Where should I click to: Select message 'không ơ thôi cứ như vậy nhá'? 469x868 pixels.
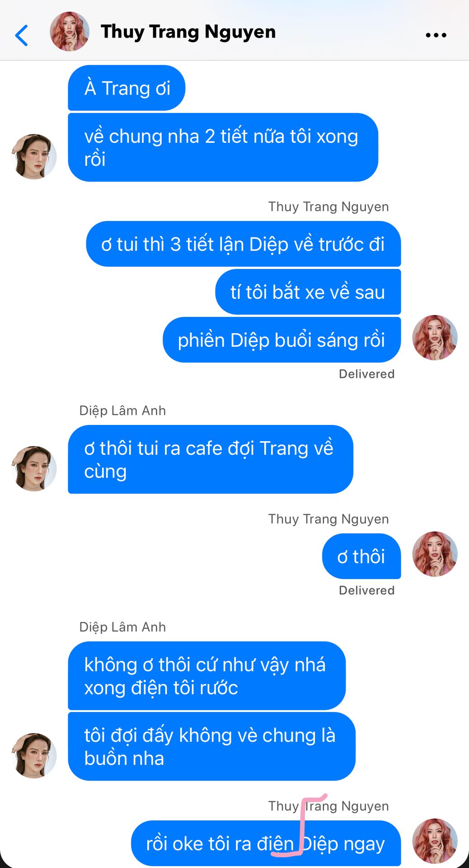click(206, 676)
